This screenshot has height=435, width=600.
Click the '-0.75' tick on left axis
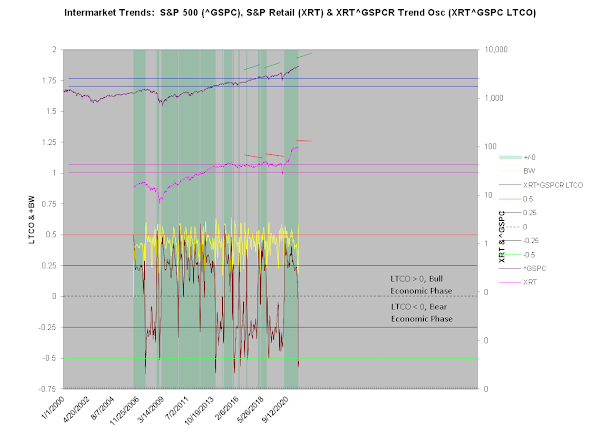[x=48, y=389]
